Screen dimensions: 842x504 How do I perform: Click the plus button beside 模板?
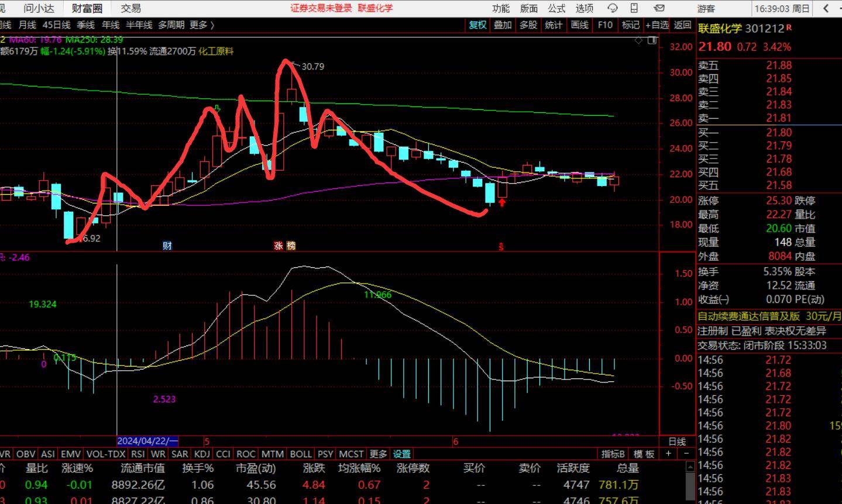coord(668,454)
